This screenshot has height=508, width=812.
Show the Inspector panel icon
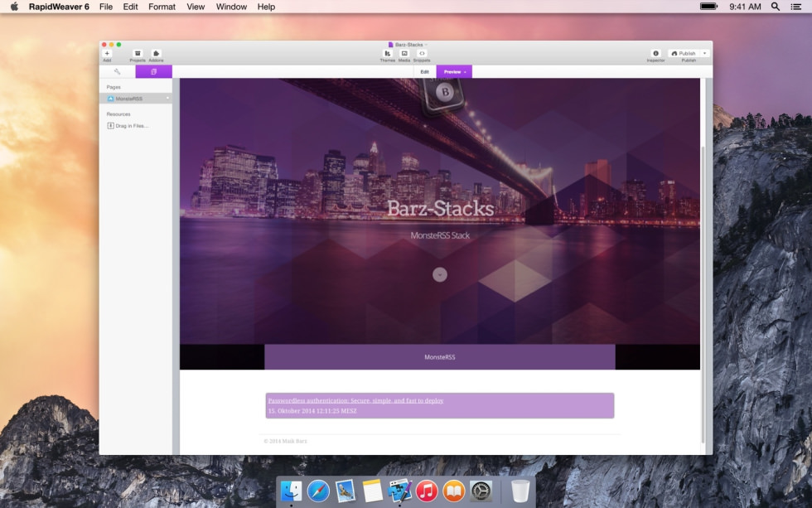[x=655, y=53]
